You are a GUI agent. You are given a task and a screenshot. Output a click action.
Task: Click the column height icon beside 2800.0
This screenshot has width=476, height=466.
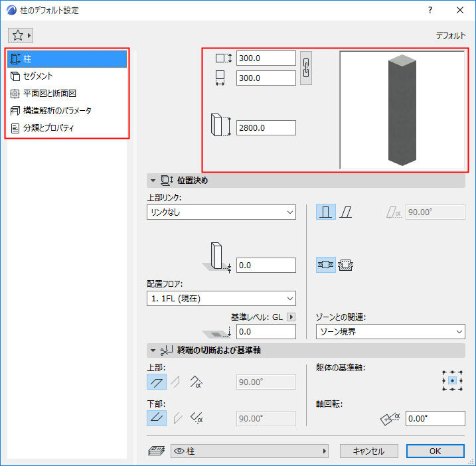pos(221,125)
